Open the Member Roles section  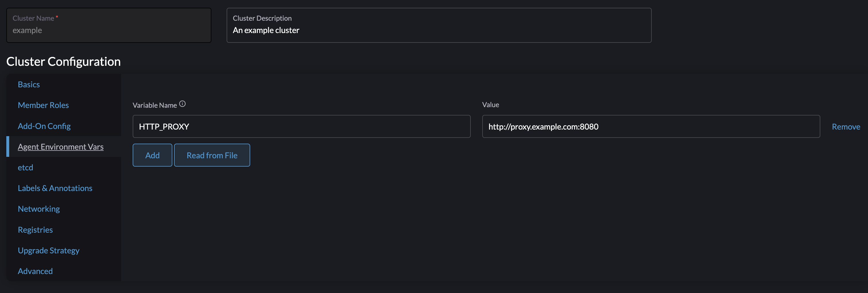point(43,105)
